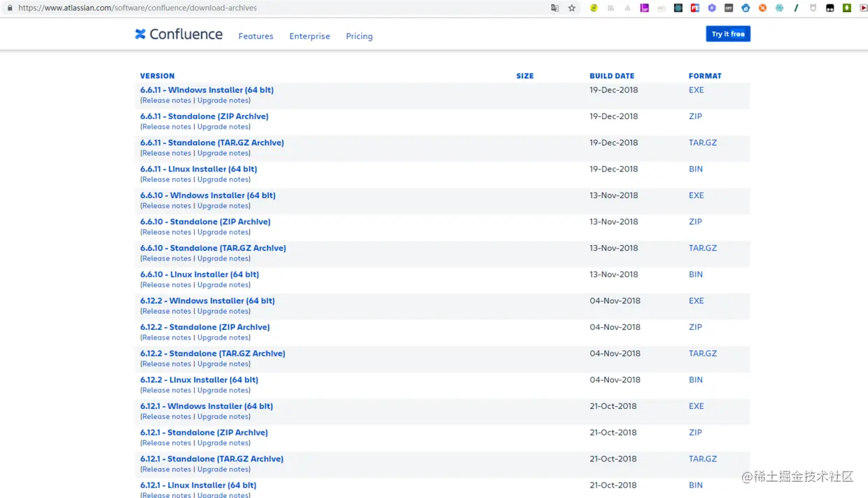Click the purple hexagon extension icon
868x498 pixels.
coord(712,8)
